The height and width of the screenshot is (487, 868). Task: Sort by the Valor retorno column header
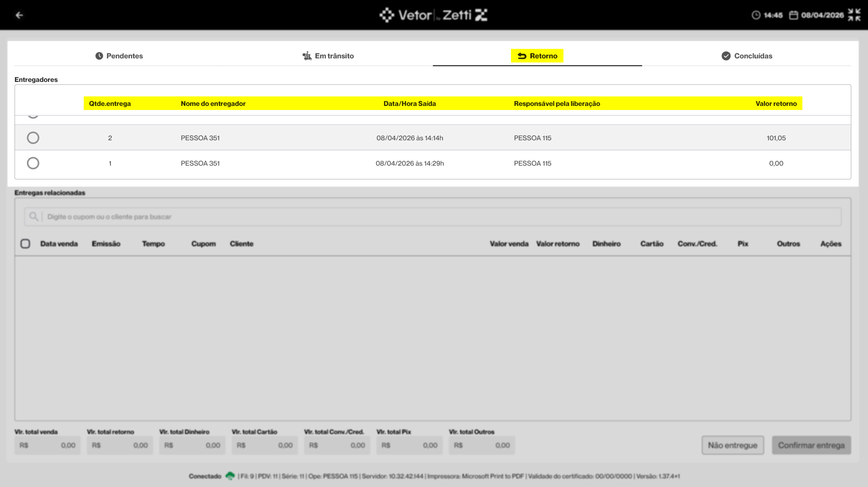point(776,104)
